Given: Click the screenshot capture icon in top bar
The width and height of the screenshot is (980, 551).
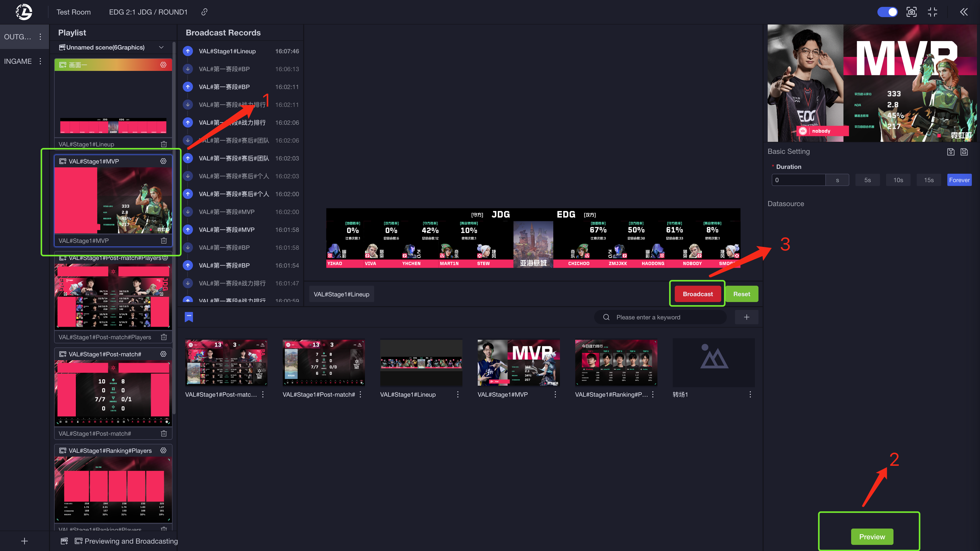Looking at the screenshot, I should (x=911, y=12).
